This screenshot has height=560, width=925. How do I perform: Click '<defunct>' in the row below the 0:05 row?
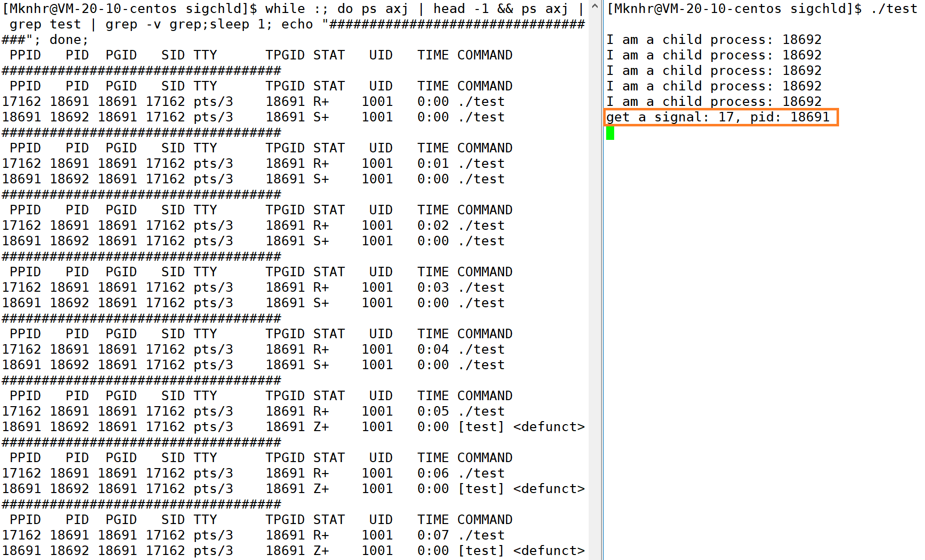[x=549, y=427]
